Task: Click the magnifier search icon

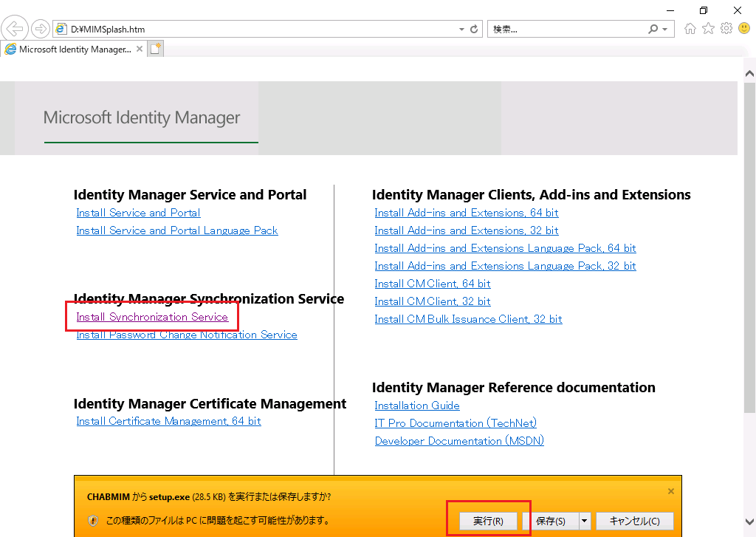Action: 653,29
